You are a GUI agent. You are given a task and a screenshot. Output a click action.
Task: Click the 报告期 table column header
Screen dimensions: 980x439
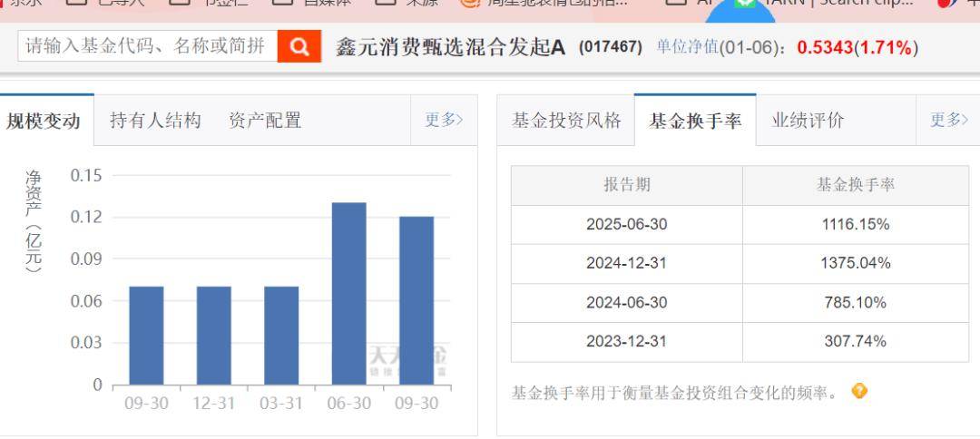(626, 185)
